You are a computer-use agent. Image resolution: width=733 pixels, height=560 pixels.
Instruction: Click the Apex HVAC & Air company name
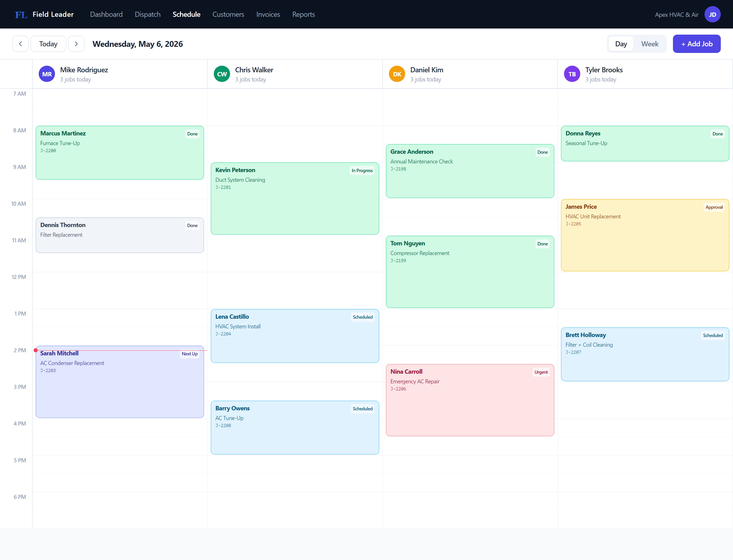point(677,15)
